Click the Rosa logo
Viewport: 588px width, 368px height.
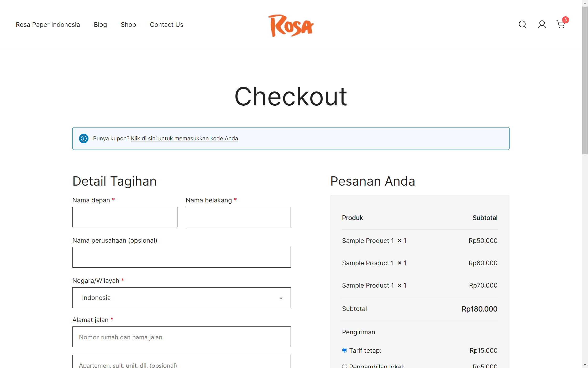pos(291,25)
